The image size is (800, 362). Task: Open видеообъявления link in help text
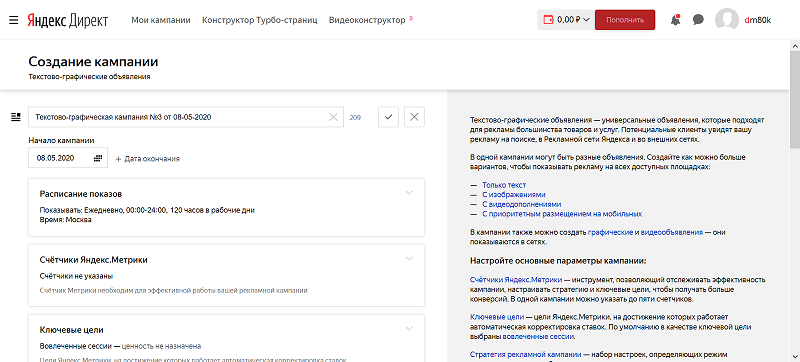(x=671, y=232)
